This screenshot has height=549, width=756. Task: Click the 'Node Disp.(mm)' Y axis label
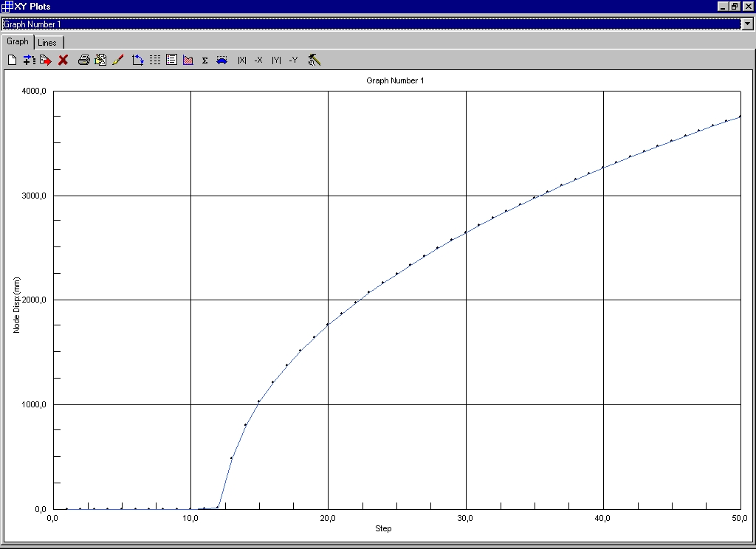17,305
